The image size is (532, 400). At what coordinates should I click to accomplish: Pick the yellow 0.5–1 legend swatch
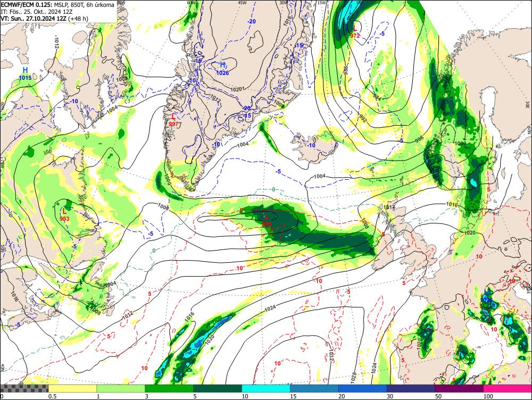pos(72,388)
